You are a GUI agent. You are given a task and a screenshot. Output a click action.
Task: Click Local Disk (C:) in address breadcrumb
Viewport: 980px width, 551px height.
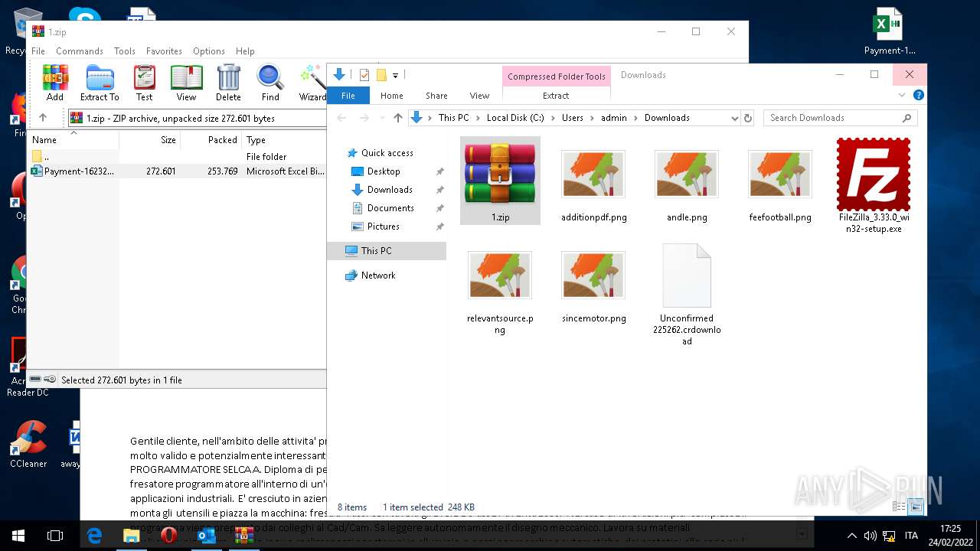(515, 118)
